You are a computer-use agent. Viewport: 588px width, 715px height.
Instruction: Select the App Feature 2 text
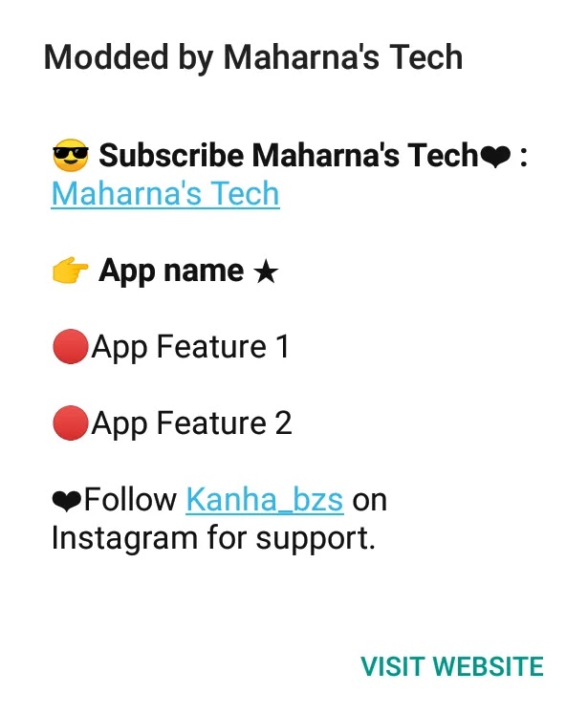pyautogui.click(x=191, y=423)
